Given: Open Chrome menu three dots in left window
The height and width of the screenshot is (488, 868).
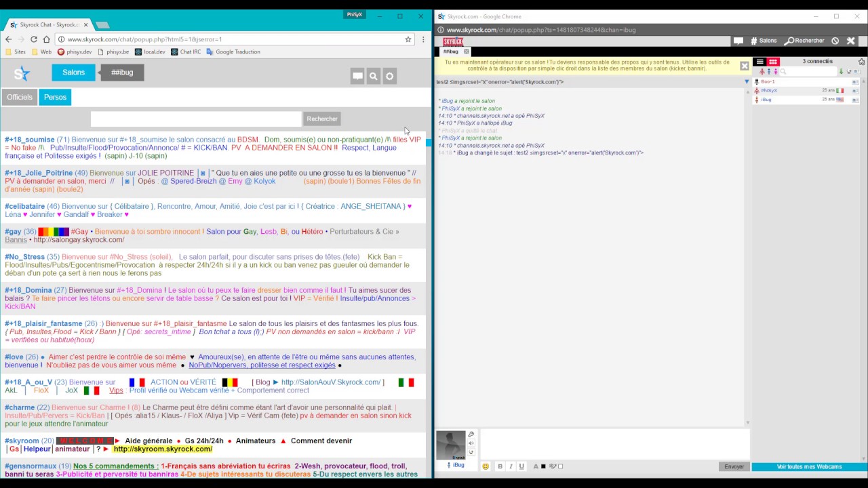Looking at the screenshot, I should coord(423,39).
